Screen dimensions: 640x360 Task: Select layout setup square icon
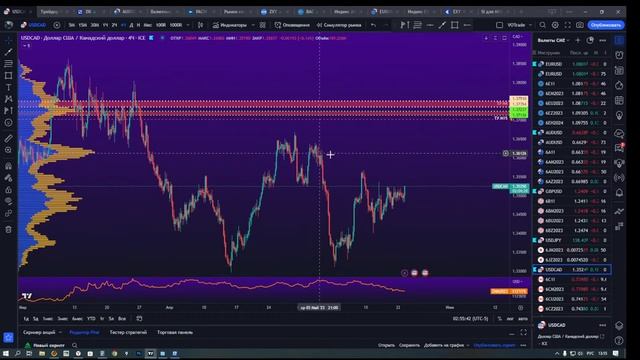pyautogui.click(x=499, y=25)
